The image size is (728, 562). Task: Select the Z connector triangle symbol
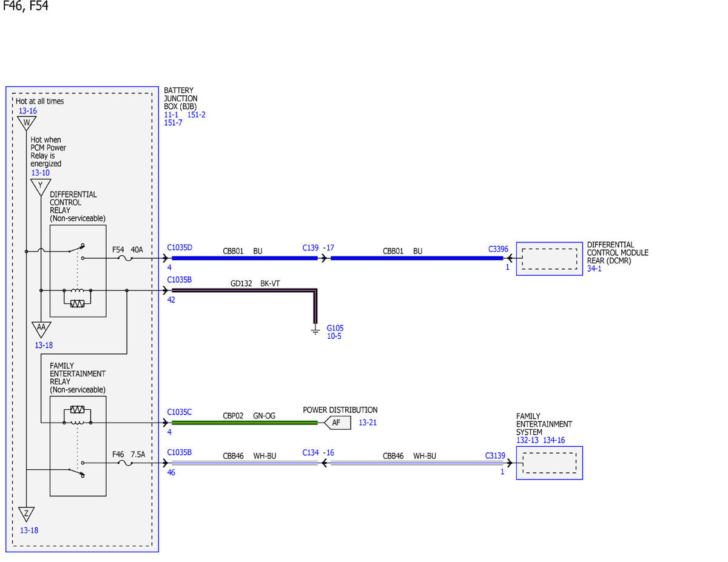click(x=26, y=514)
